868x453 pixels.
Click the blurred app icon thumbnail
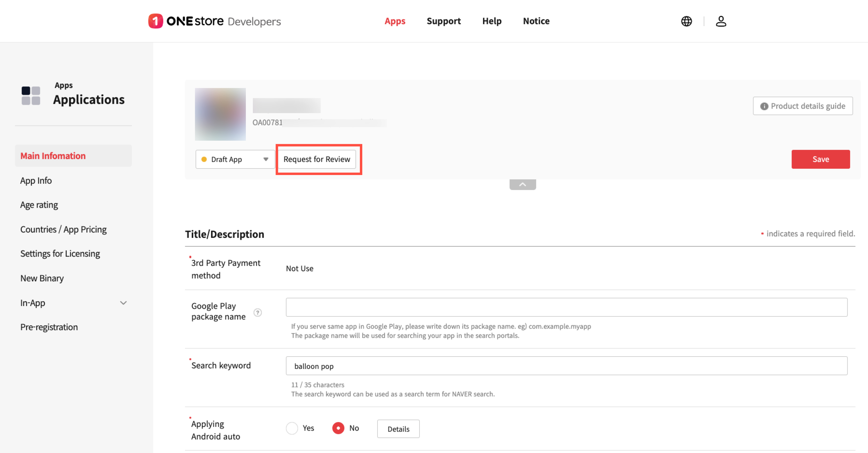(220, 114)
